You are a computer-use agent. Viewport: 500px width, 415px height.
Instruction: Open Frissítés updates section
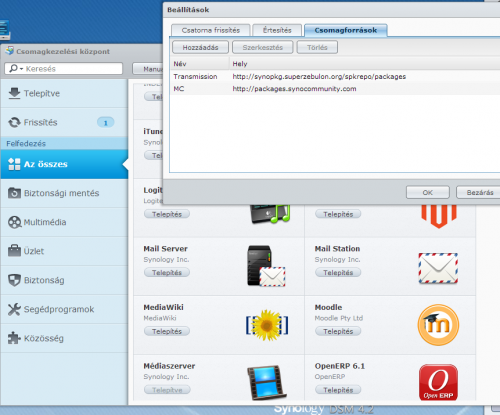point(64,122)
